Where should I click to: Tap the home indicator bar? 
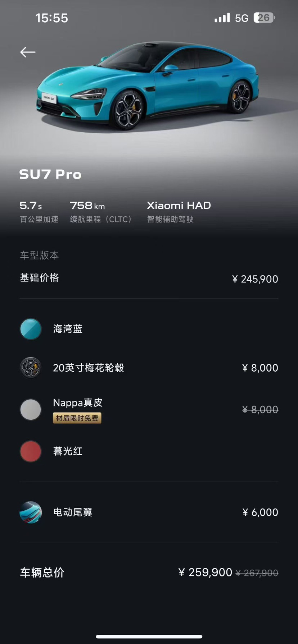[149, 637]
